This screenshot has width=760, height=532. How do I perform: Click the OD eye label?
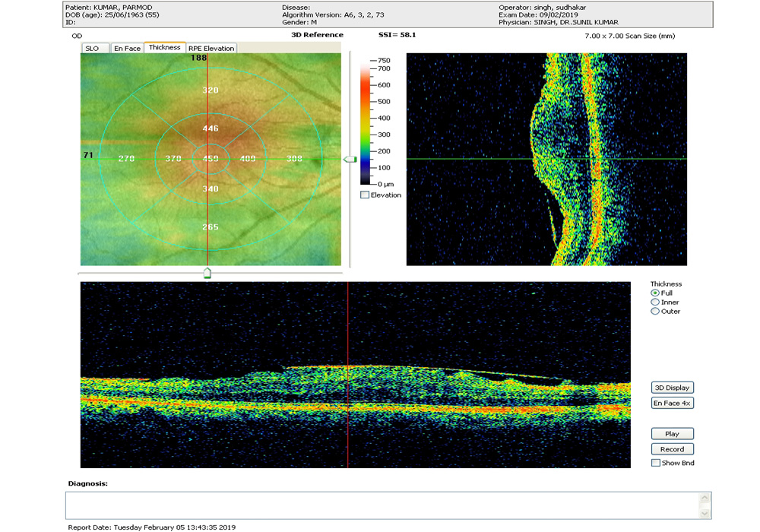[x=77, y=36]
